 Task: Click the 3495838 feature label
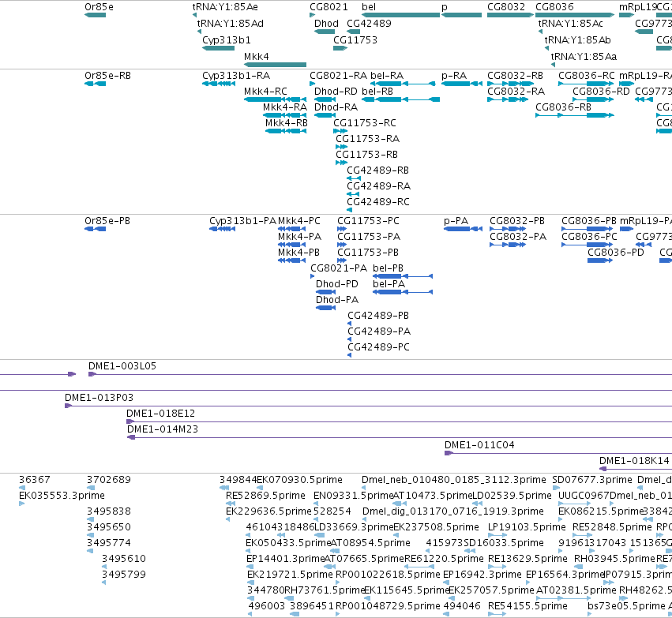coord(109,511)
